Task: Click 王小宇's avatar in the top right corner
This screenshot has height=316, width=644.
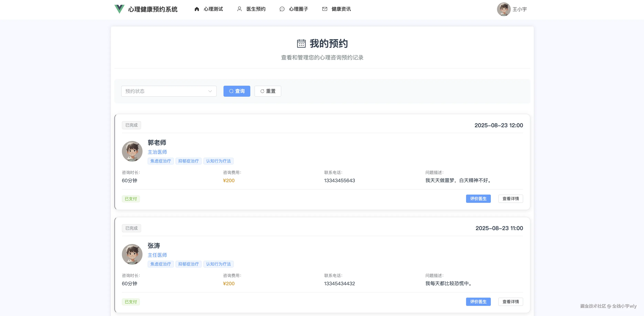Action: [504, 9]
